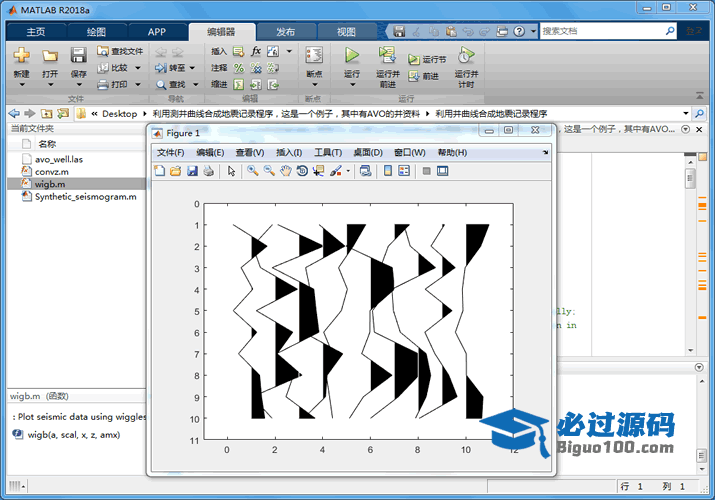Switch to the 绘图 Plots tab
The height and width of the screenshot is (500, 715).
96,31
